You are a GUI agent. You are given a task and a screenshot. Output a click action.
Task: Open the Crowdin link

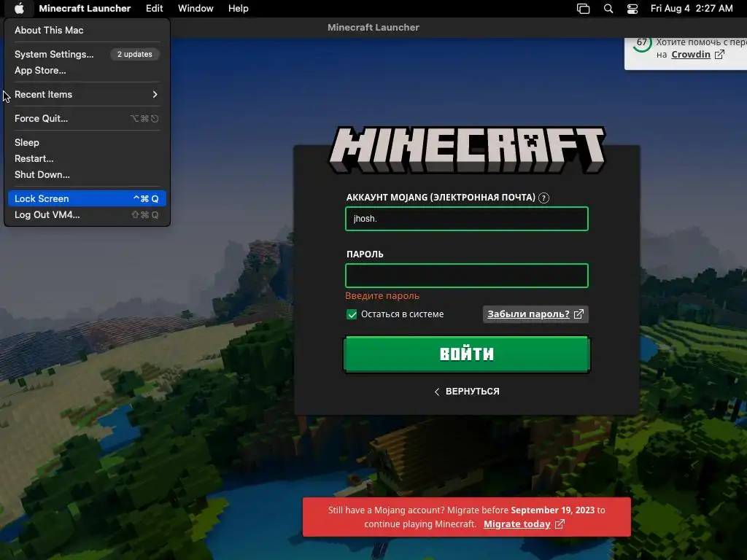click(691, 54)
